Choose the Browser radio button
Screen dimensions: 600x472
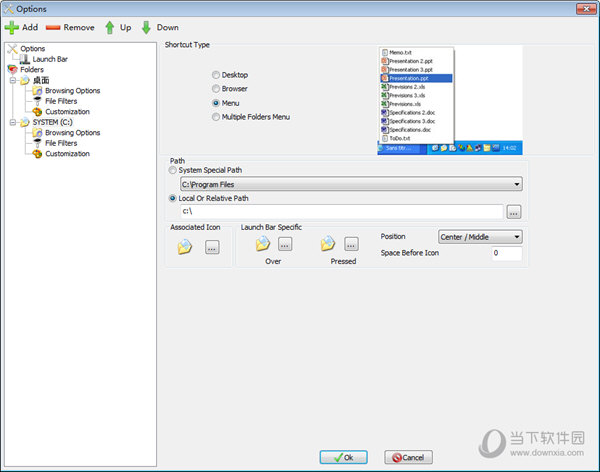pyautogui.click(x=216, y=89)
